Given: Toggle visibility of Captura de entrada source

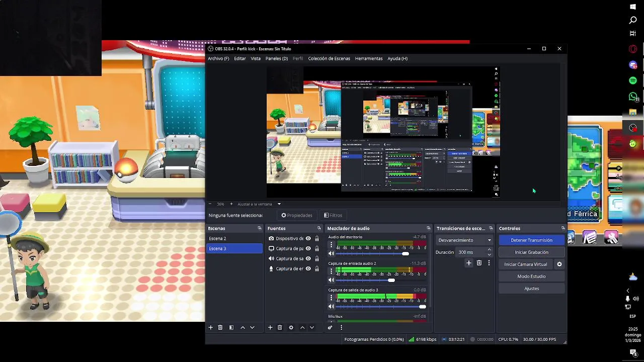Looking at the screenshot, I should (308, 268).
